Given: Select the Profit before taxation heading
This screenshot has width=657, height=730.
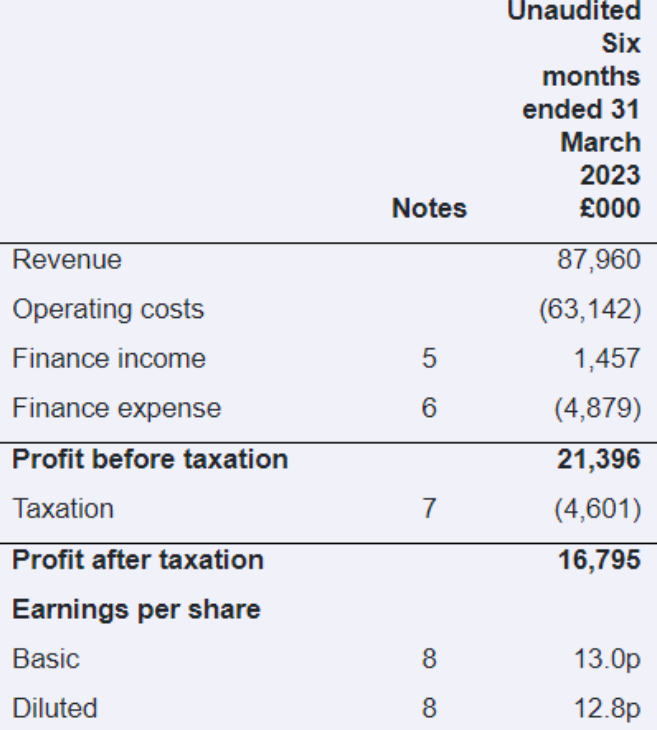Looking at the screenshot, I should click(x=150, y=459).
